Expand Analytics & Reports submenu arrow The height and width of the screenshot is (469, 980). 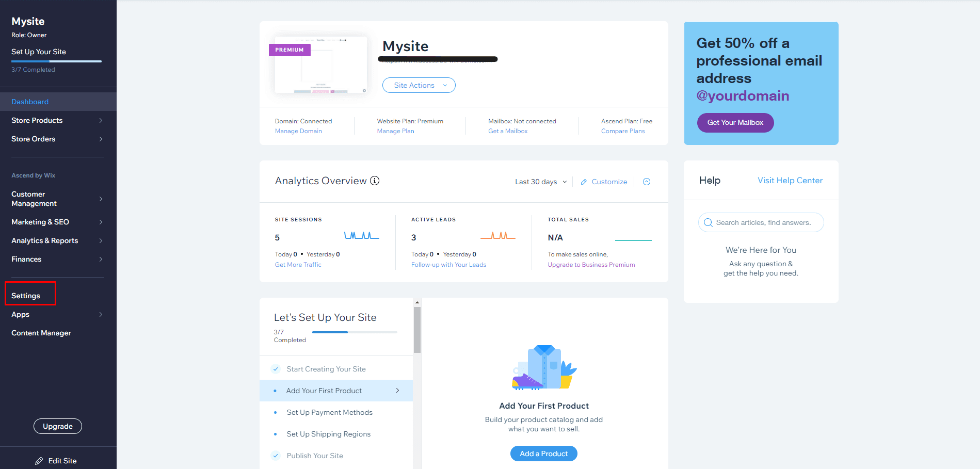tap(101, 240)
